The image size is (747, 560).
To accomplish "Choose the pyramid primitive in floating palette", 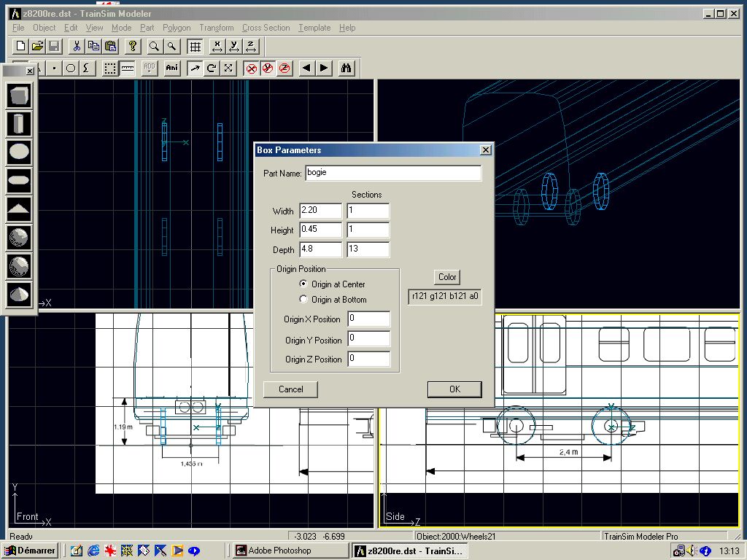I will (x=20, y=209).
